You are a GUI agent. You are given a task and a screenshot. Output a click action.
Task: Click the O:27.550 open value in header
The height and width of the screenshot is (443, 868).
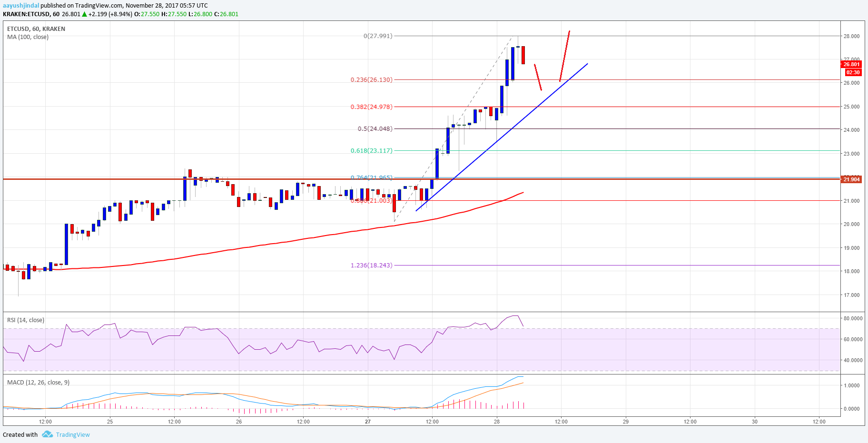point(147,14)
